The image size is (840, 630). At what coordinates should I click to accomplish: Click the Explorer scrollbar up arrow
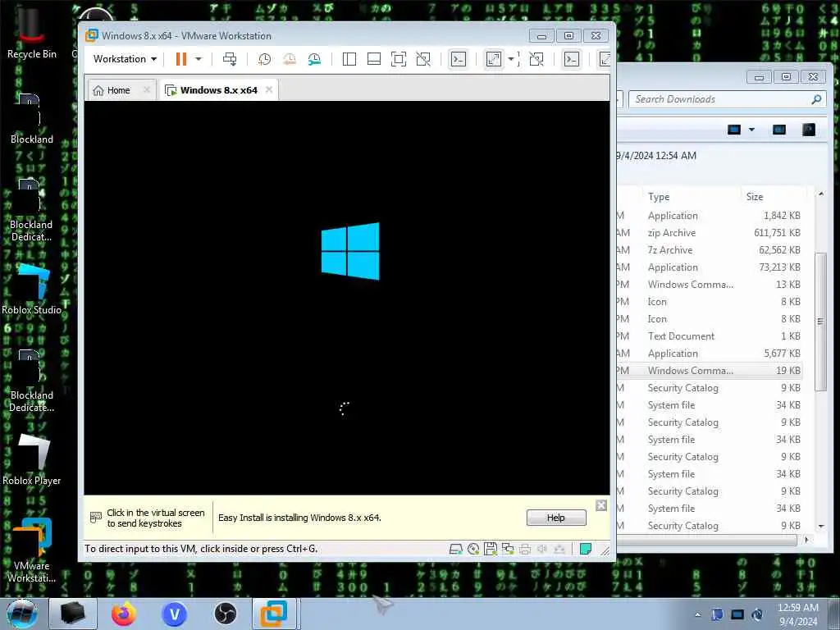pos(820,194)
